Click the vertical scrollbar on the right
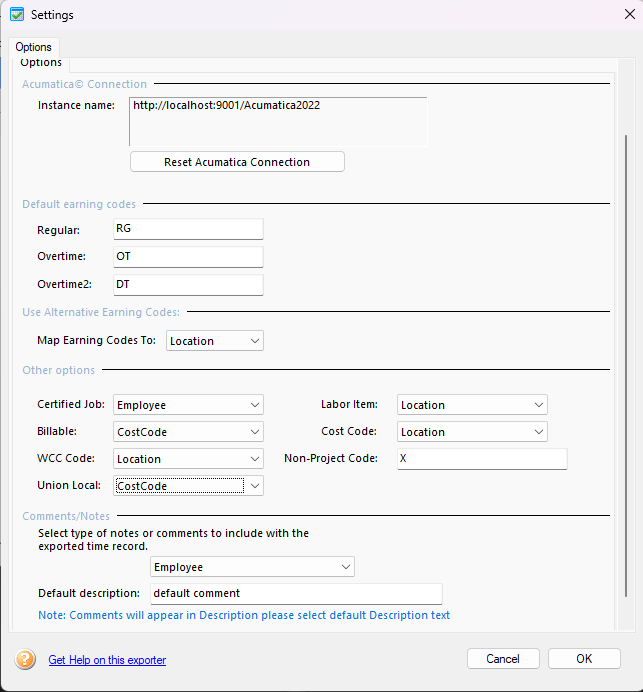Image resolution: width=643 pixels, height=692 pixels. (626, 366)
